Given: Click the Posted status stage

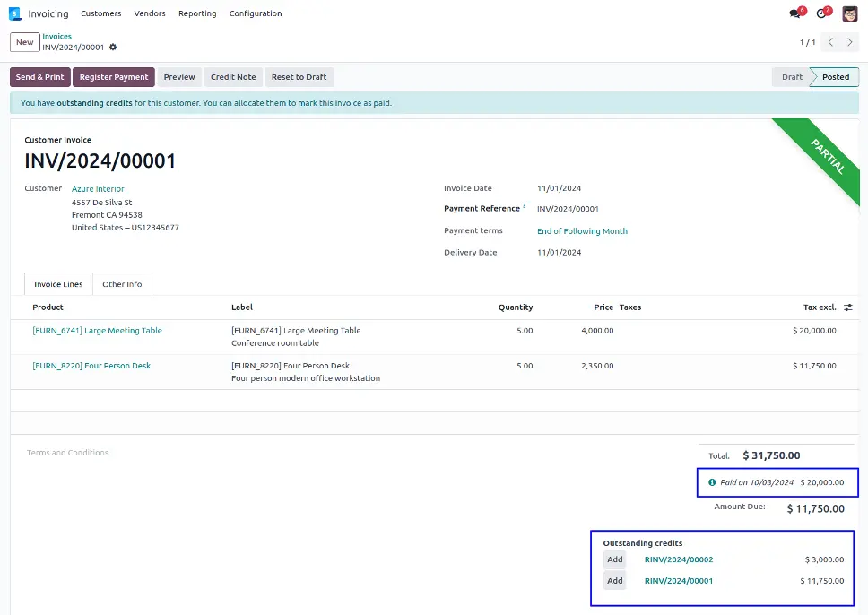Looking at the screenshot, I should [x=836, y=77].
